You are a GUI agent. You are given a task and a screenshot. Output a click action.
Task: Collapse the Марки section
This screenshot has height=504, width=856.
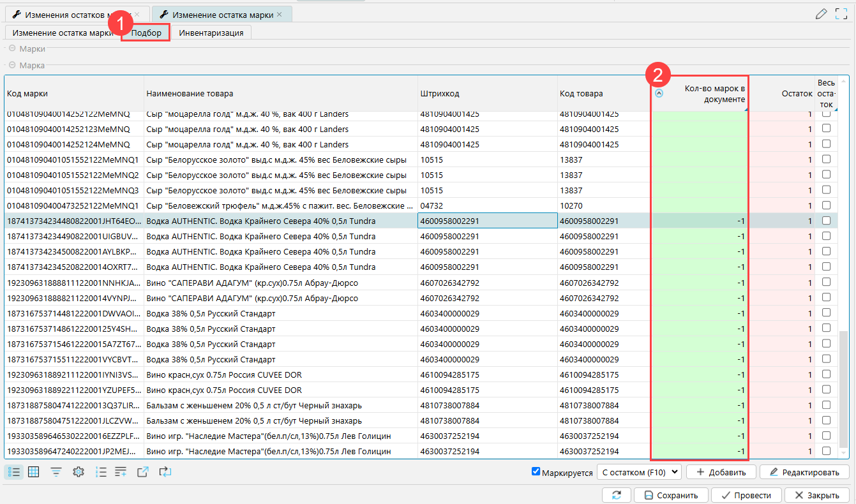(12, 48)
